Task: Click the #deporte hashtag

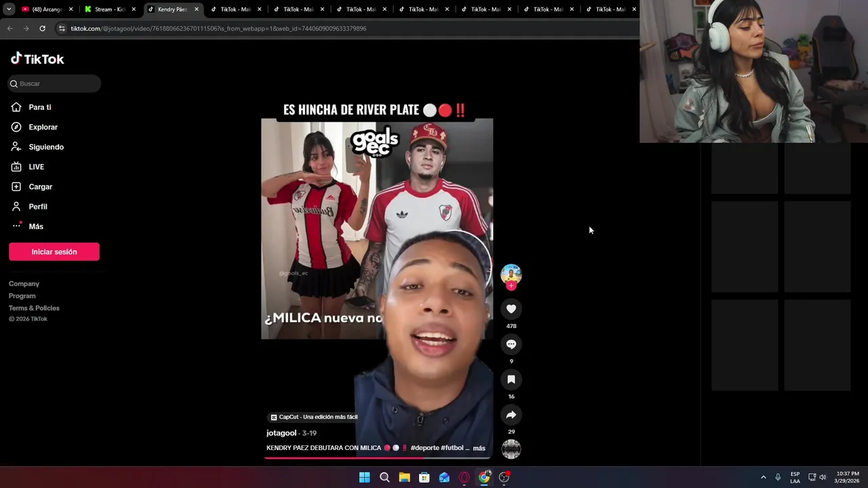Action: click(425, 448)
